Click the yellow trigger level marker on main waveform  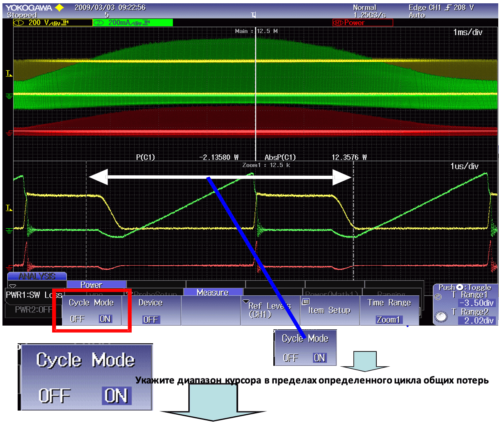(x=9, y=74)
